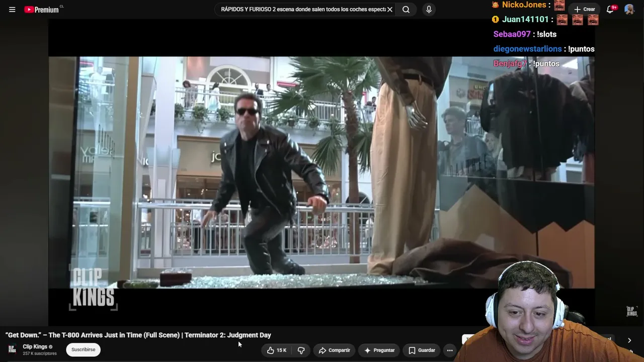
Task: Dislike the video with thumbs down
Action: [301, 350]
